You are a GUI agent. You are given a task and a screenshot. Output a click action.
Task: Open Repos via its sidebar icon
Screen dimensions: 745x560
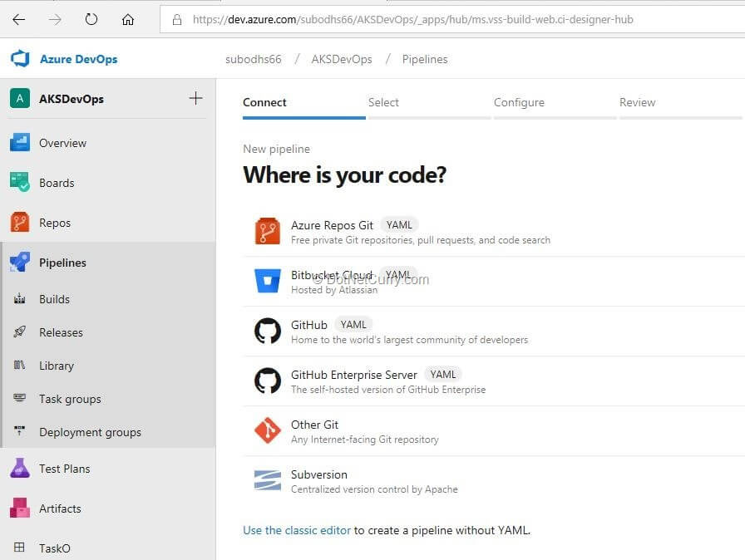pyautogui.click(x=19, y=222)
